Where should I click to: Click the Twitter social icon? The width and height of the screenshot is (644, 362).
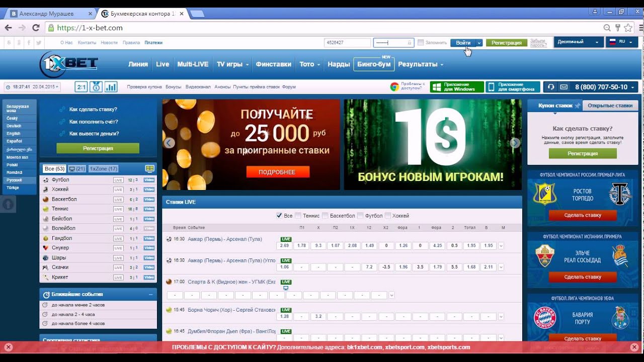click(x=39, y=43)
